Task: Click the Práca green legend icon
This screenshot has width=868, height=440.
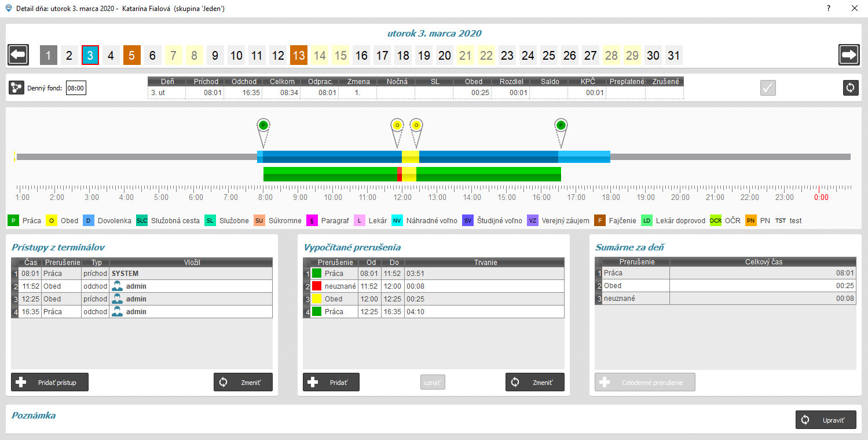Action: [x=13, y=220]
